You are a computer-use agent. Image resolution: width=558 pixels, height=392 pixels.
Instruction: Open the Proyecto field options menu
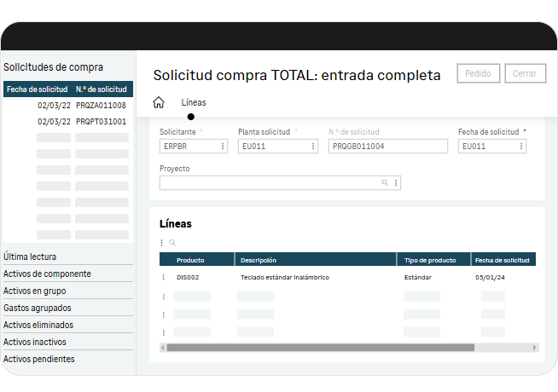[396, 182]
